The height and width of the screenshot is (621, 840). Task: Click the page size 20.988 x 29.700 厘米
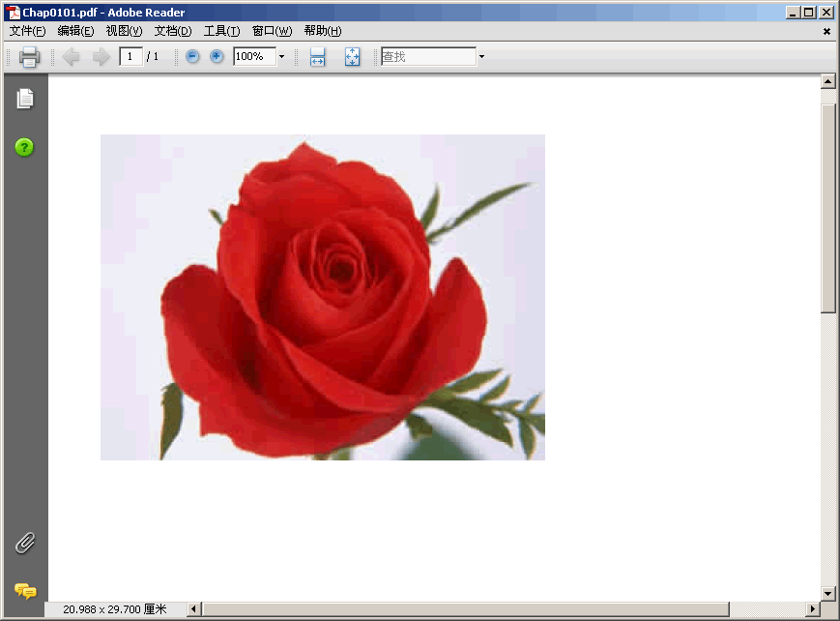point(115,609)
